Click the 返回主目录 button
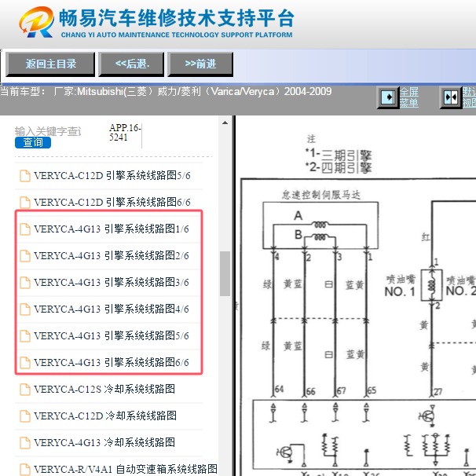 tap(50, 64)
